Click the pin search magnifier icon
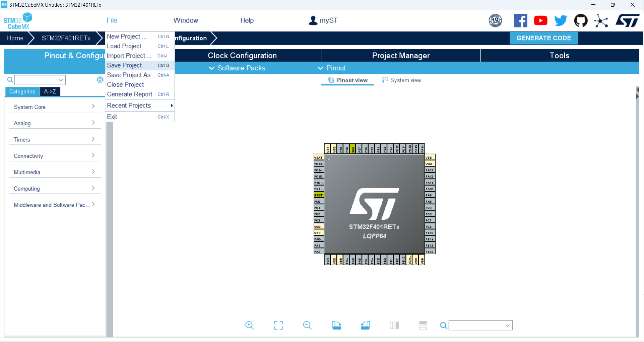Image resolution: width=644 pixels, height=342 pixels. tap(443, 325)
